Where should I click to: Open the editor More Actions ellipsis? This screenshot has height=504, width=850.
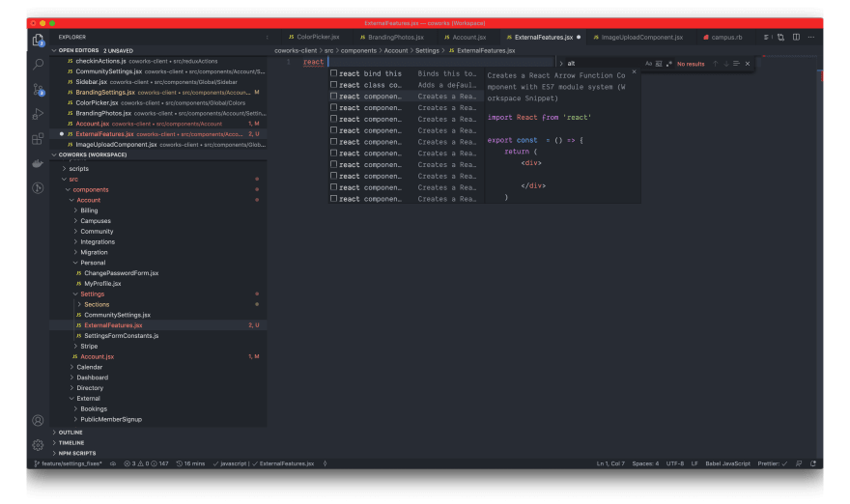click(811, 37)
